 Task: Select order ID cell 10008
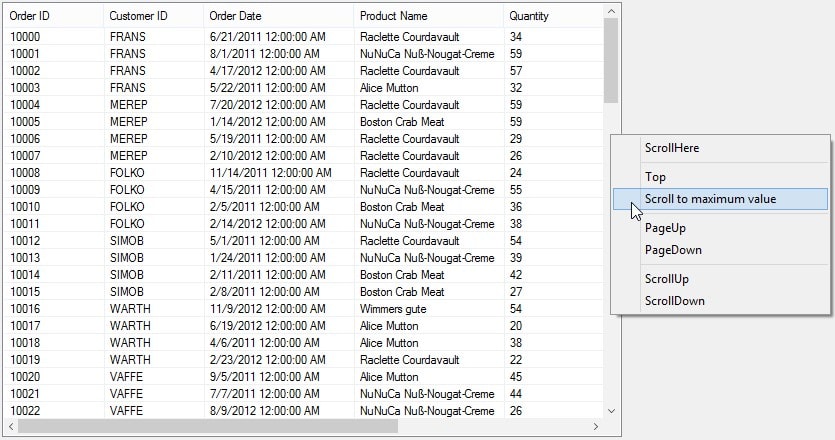(x=54, y=173)
